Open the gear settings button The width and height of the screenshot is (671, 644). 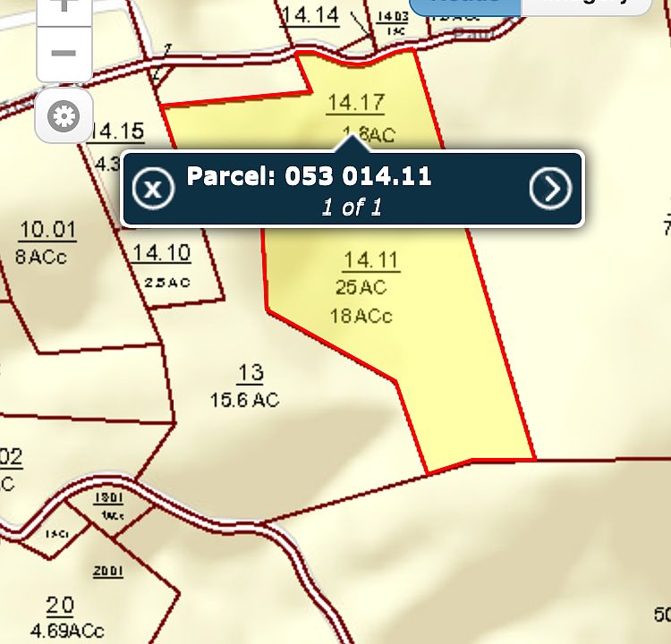(64, 116)
